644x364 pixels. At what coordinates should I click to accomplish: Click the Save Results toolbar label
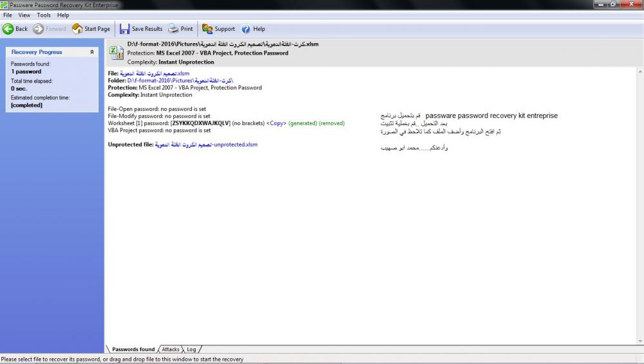147,29
